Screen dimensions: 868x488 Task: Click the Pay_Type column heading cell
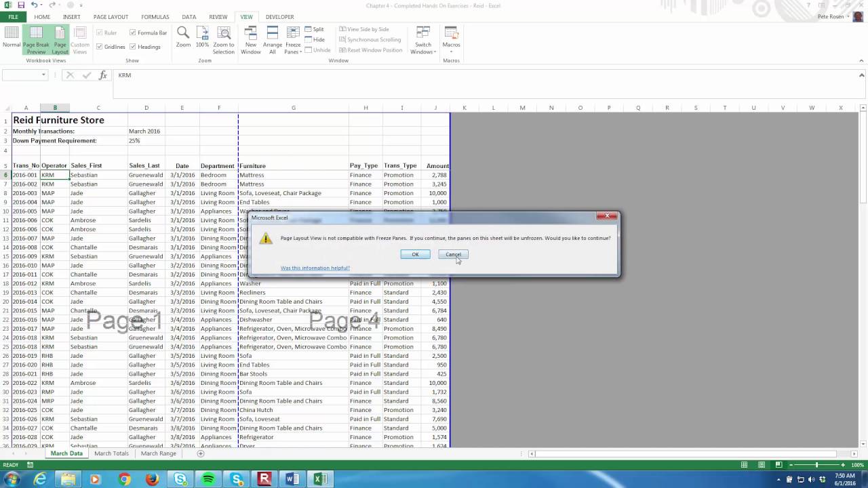click(366, 165)
